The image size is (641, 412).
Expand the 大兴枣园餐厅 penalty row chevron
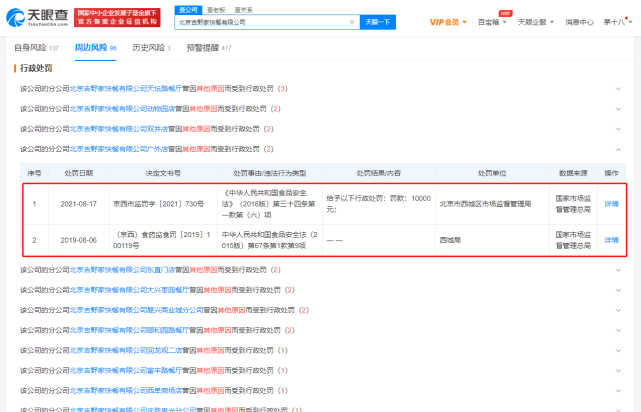coord(618,290)
